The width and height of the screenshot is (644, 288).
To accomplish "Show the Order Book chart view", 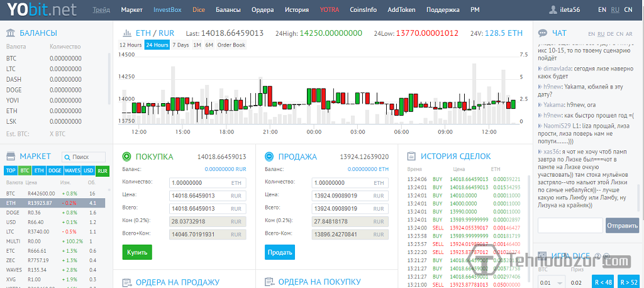I will 231,45.
